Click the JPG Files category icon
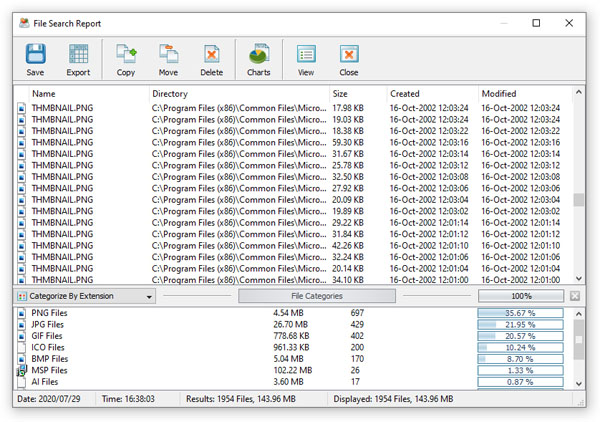 click(x=22, y=325)
